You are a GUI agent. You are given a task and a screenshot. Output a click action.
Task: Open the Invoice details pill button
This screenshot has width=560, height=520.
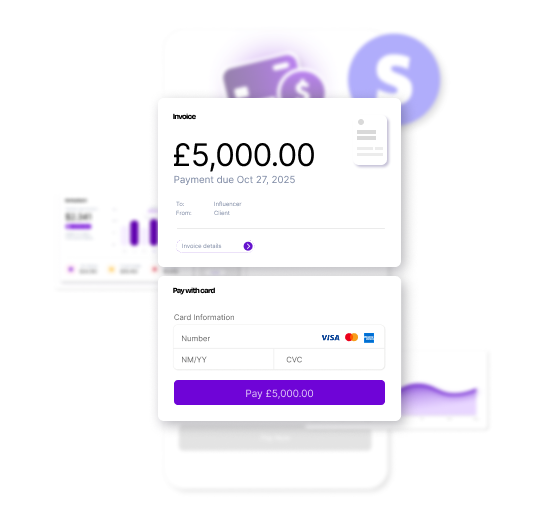[215, 246]
